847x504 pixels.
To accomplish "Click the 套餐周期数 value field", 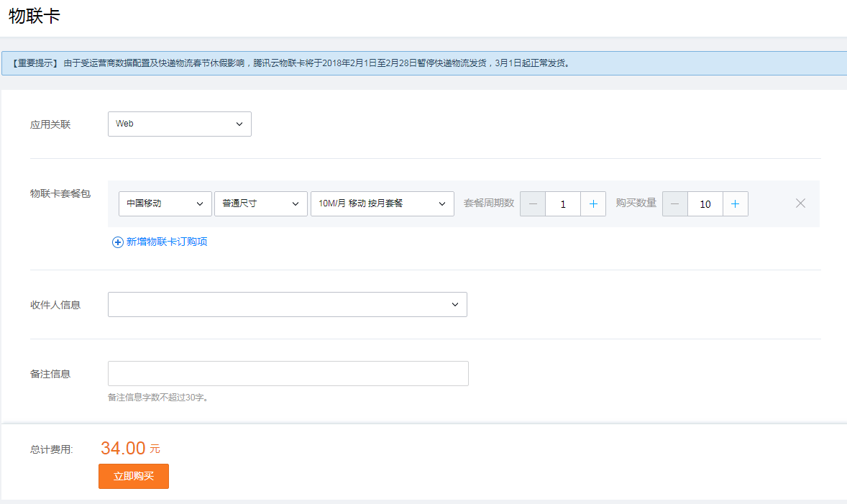I will click(563, 203).
